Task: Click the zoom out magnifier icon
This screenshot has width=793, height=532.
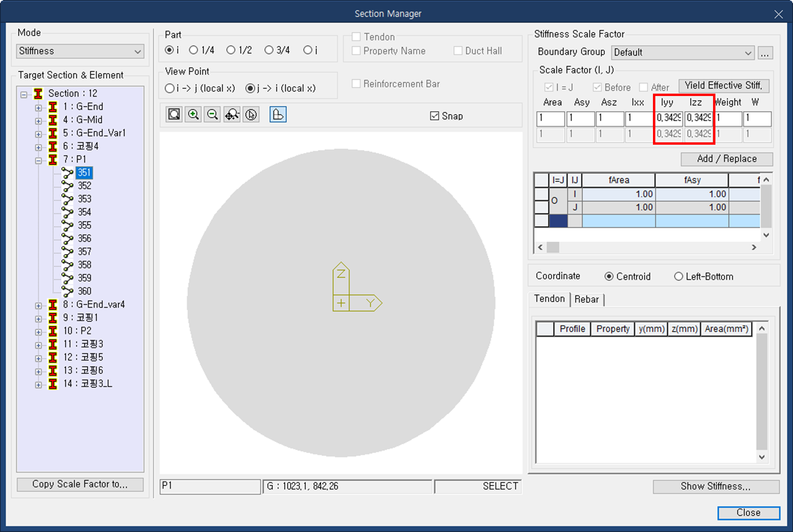Action: 212,114
